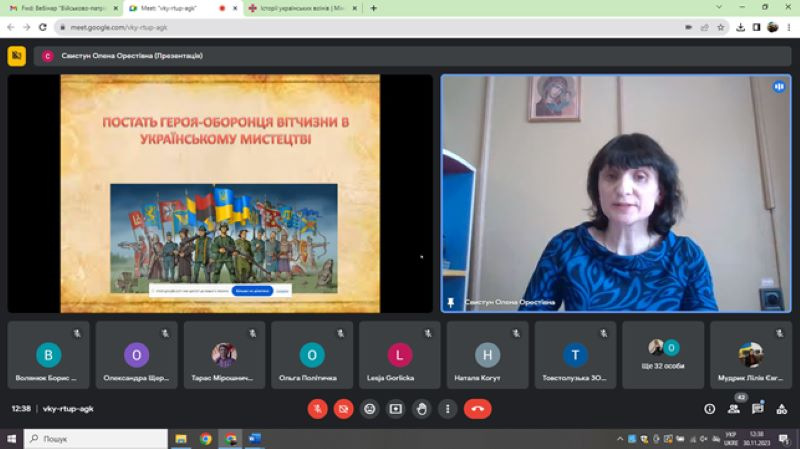The image size is (800, 449).
Task: Select the Наталя Когут participant tile
Action: point(487,355)
